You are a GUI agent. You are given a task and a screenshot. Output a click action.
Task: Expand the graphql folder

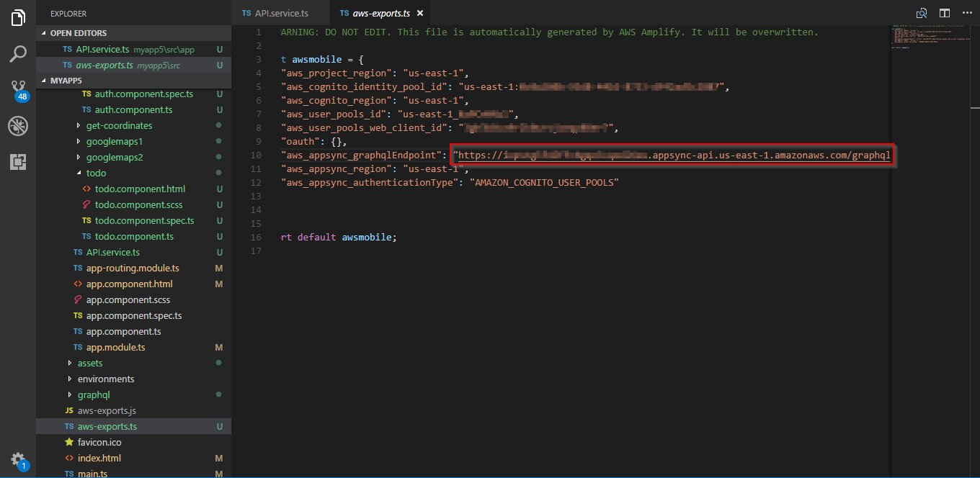[x=94, y=394]
